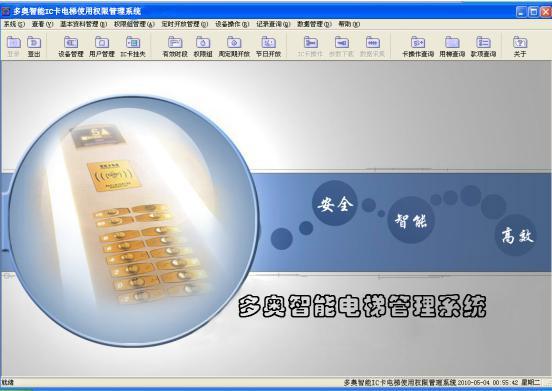The image size is (552, 391).
Task: Click the 关于 About toolbar icon
Action: [x=520, y=46]
